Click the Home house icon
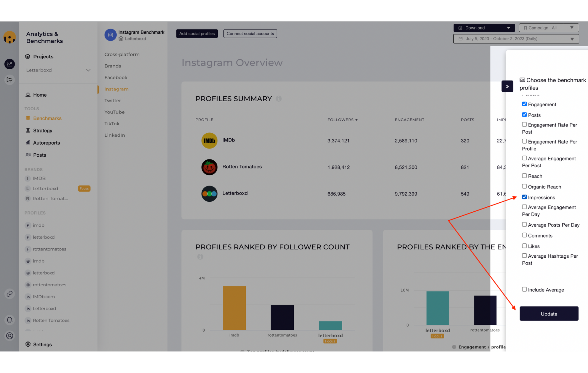The width and height of the screenshot is (588, 373). tap(28, 95)
